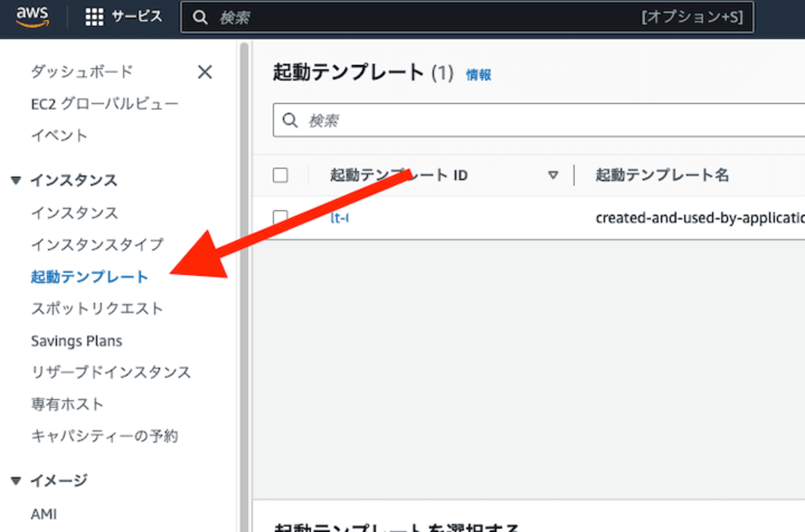Toggle the select-all checkbox in table header
This screenshot has width=805, height=532.
[x=280, y=175]
